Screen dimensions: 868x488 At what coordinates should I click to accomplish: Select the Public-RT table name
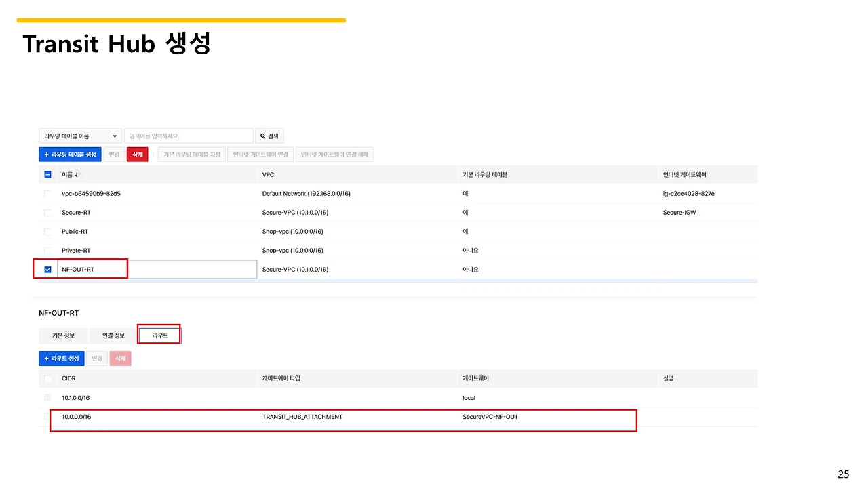[x=75, y=232]
